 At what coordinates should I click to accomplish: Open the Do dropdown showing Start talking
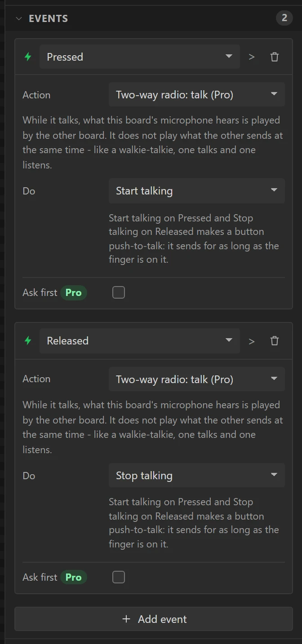pos(197,191)
